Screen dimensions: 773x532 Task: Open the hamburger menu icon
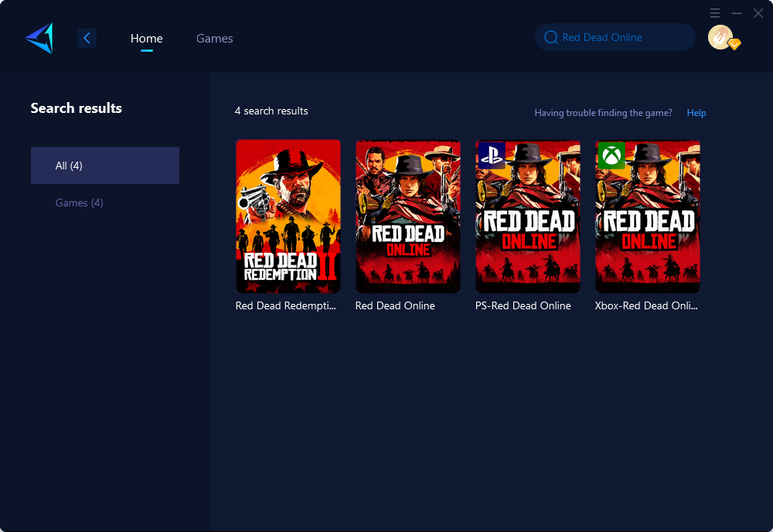715,13
